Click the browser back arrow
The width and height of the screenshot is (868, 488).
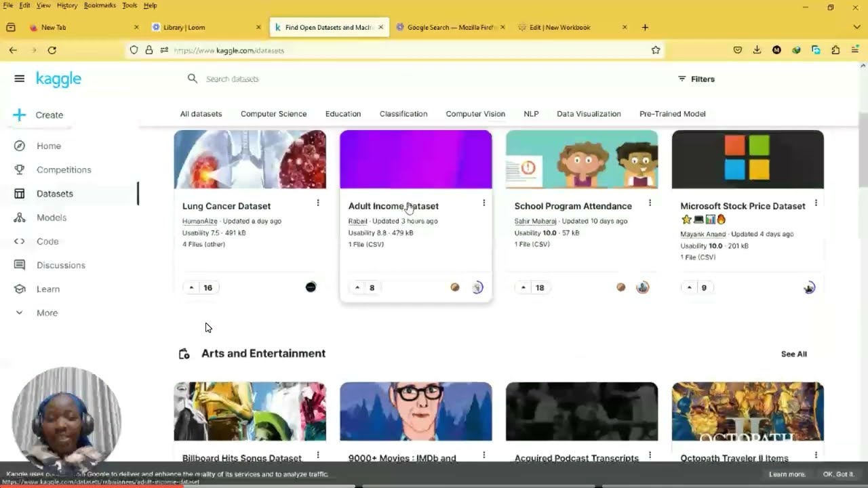13,50
